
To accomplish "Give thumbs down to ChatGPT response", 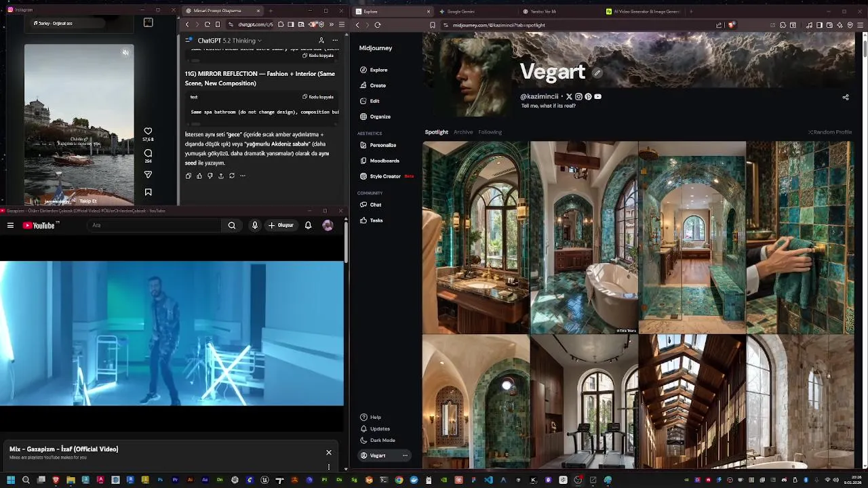I will (210, 176).
